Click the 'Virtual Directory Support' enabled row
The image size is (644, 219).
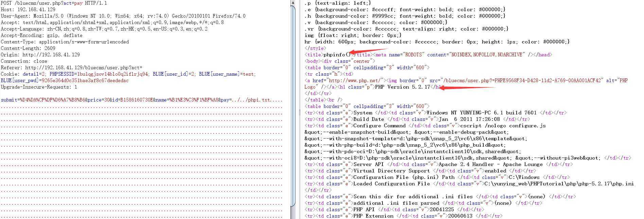tap(420, 171)
